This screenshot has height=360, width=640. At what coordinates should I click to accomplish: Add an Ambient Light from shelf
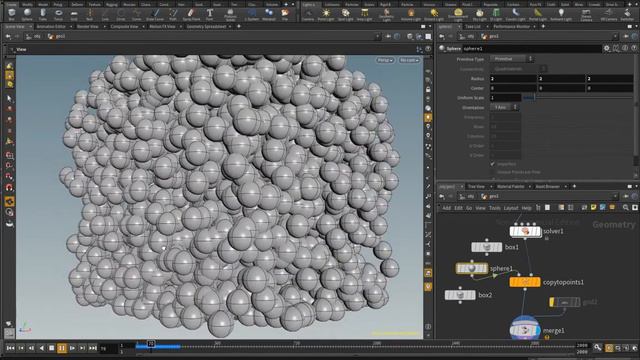pyautogui.click(x=561, y=14)
